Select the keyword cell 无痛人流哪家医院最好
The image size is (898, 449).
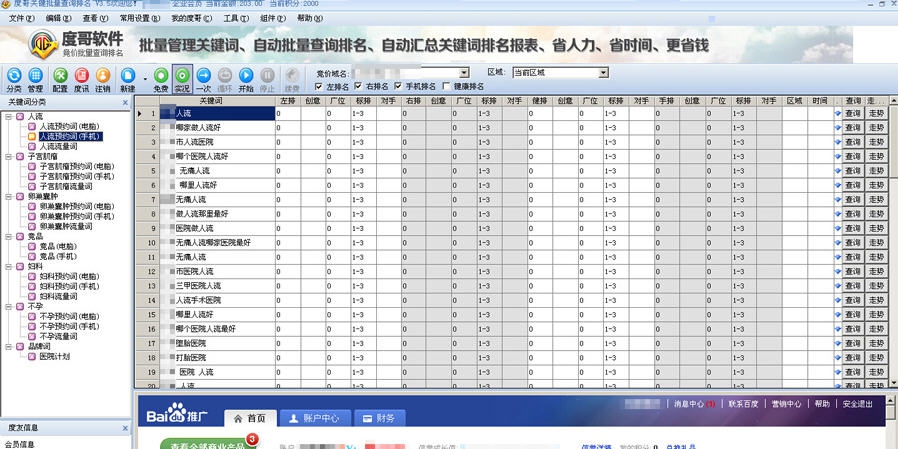coord(217,243)
